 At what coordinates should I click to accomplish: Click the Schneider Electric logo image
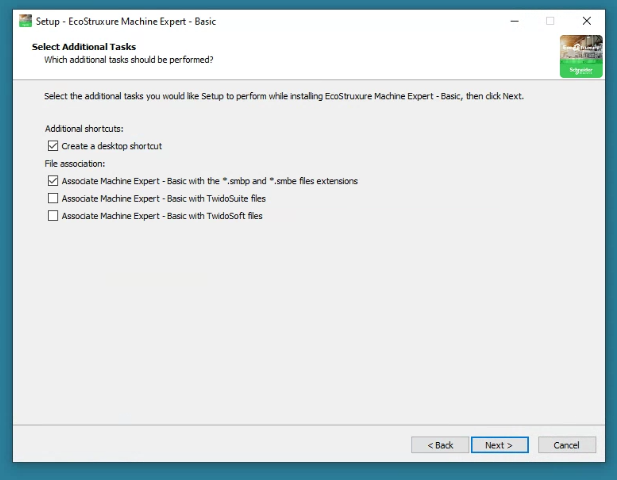pos(581,56)
